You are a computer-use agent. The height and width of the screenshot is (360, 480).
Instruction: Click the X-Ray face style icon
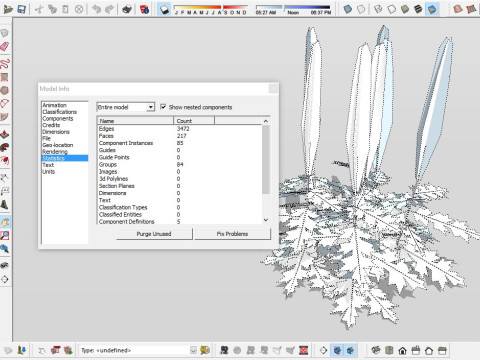(348, 9)
